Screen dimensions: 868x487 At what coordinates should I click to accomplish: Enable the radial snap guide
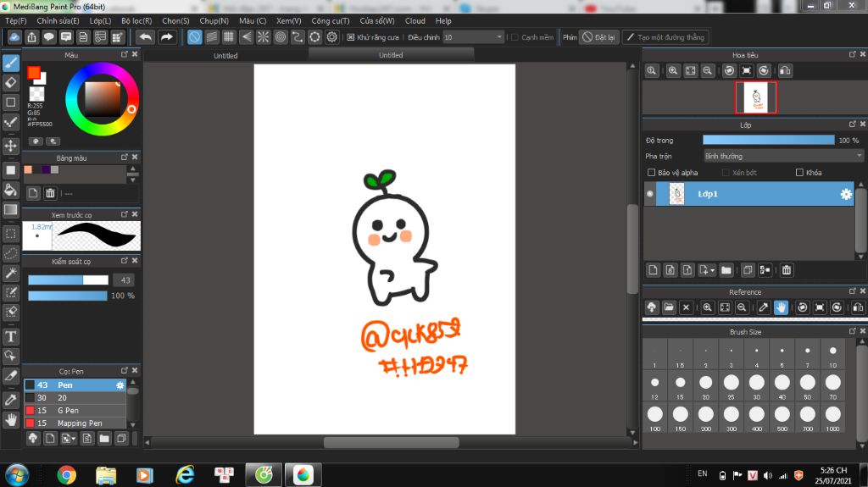pyautogui.click(x=263, y=37)
